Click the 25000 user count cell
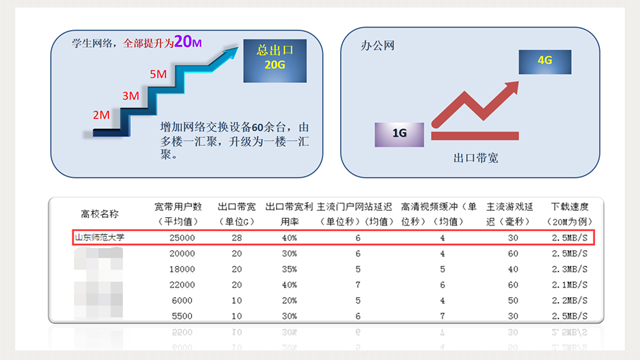Viewport: 640px width, 360px height. [182, 238]
